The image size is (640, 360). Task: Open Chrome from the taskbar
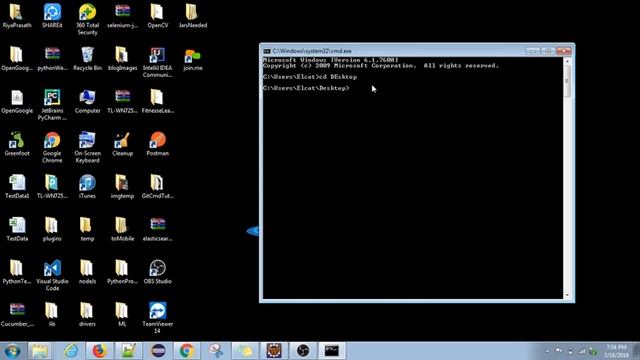coord(187,351)
